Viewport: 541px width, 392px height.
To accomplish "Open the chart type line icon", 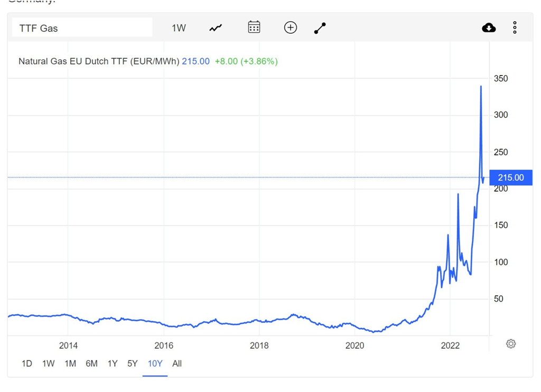I will pyautogui.click(x=216, y=27).
